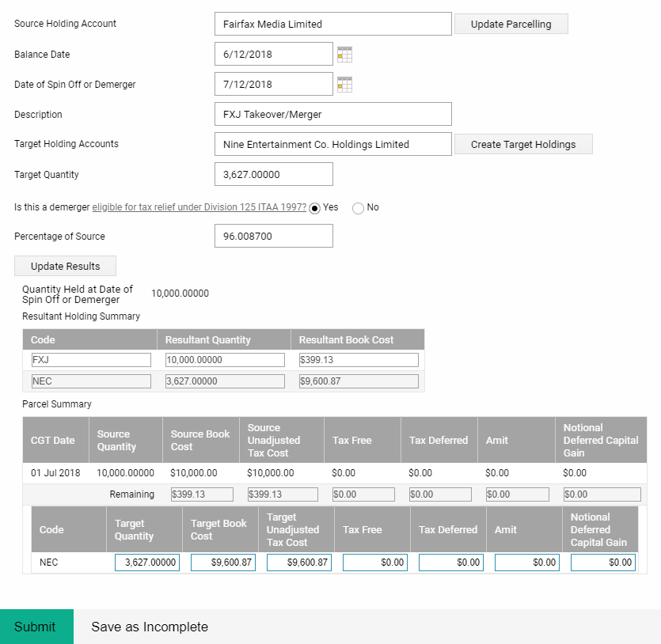Edit NEC Notional Deferred Capital Gain field
The height and width of the screenshot is (644, 661).
click(x=603, y=563)
